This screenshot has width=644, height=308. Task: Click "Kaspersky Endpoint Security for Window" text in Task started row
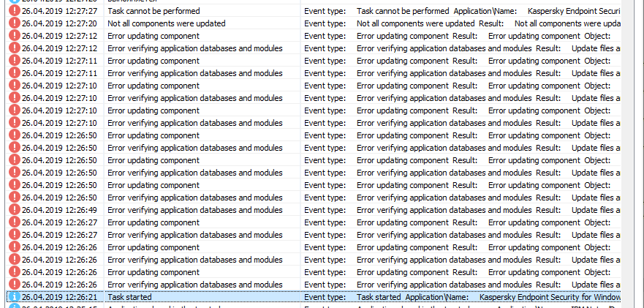(550, 298)
